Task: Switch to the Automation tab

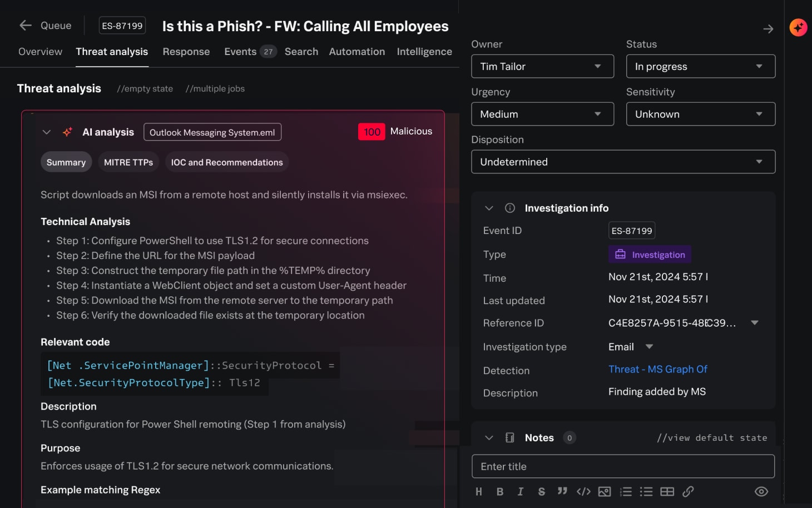Action: coord(357,52)
